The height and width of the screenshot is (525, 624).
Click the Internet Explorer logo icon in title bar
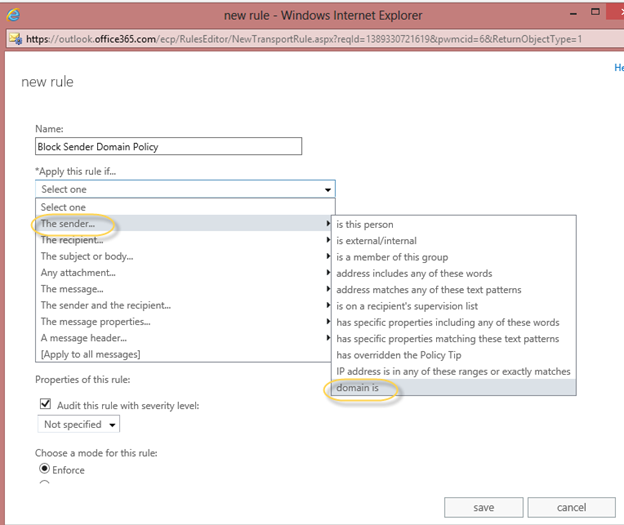click(x=13, y=15)
